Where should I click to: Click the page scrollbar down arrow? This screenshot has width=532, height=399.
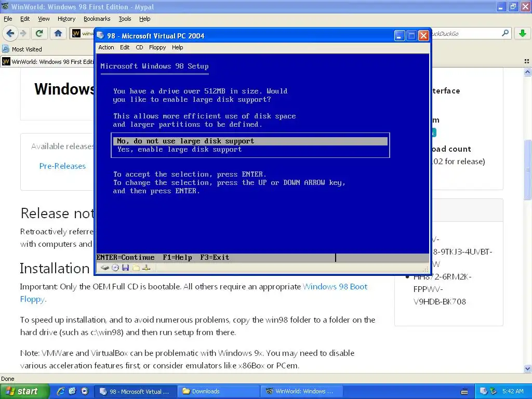click(x=527, y=368)
